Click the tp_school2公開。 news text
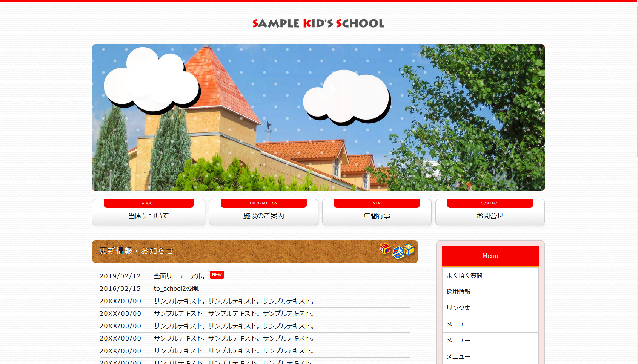The image size is (638, 364). click(x=177, y=289)
